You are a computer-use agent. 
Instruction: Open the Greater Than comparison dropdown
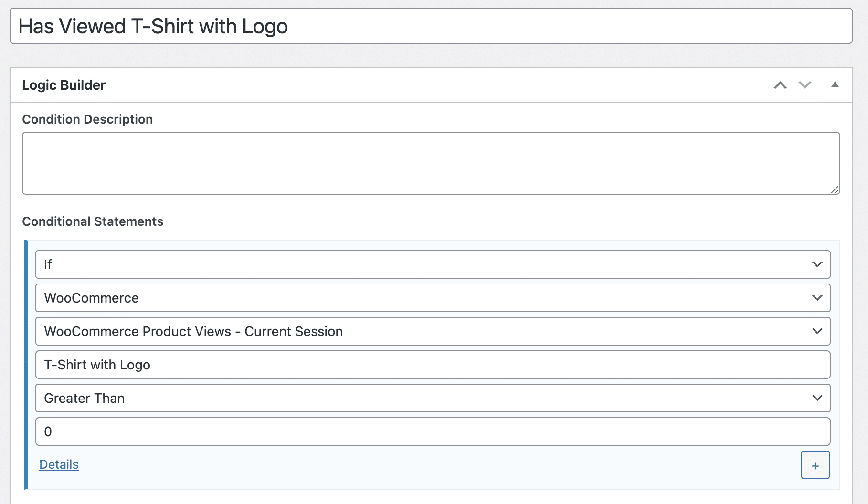(x=420, y=398)
